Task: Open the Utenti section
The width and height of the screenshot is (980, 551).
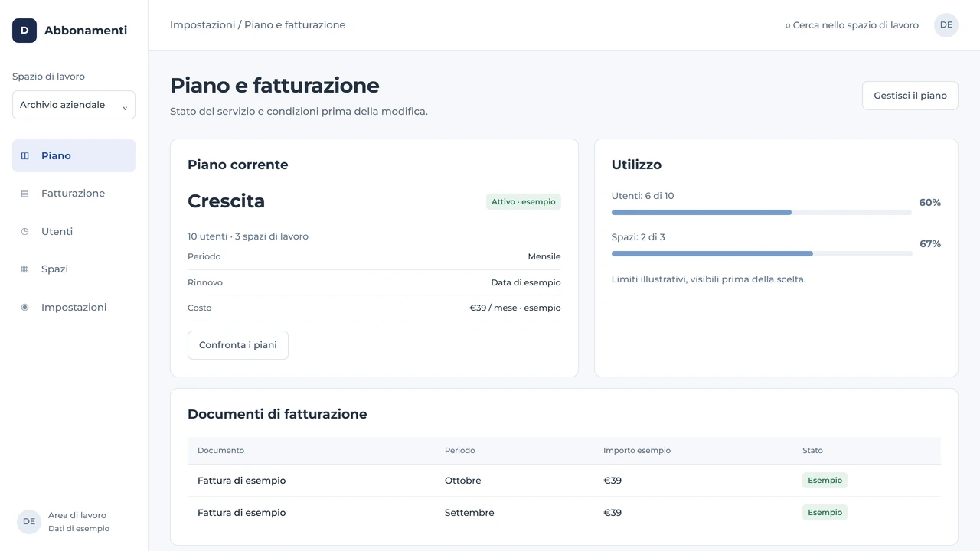Action: pos(73,231)
